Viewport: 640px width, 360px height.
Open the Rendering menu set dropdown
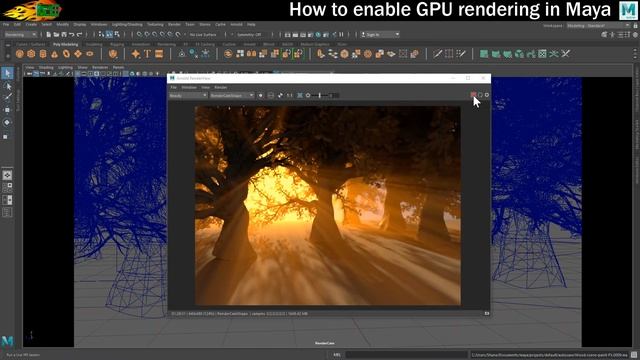point(20,35)
